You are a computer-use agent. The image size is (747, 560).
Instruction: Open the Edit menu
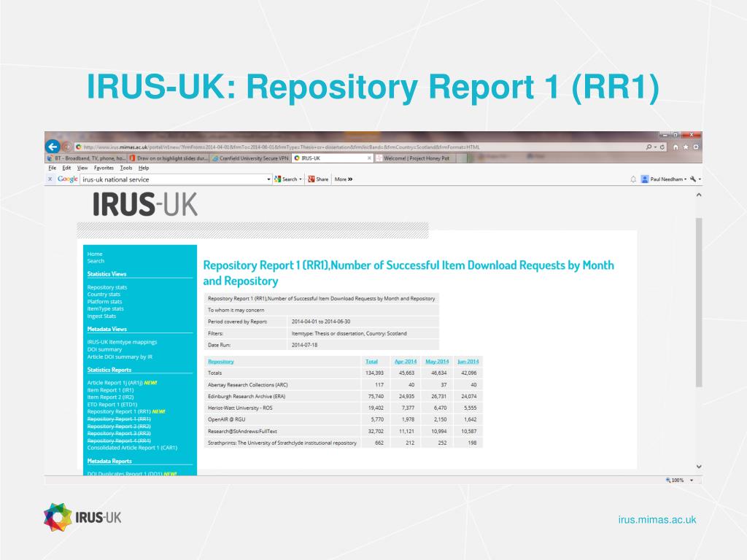point(66,168)
